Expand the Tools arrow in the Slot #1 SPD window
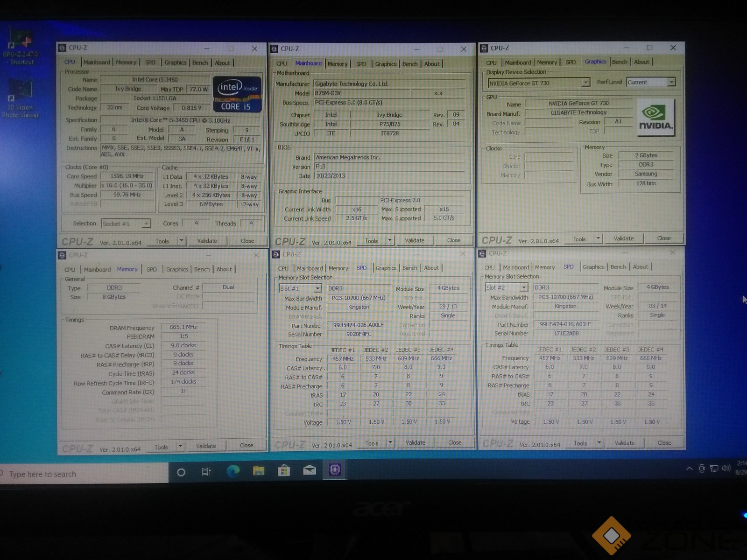747x560 pixels. [391, 442]
